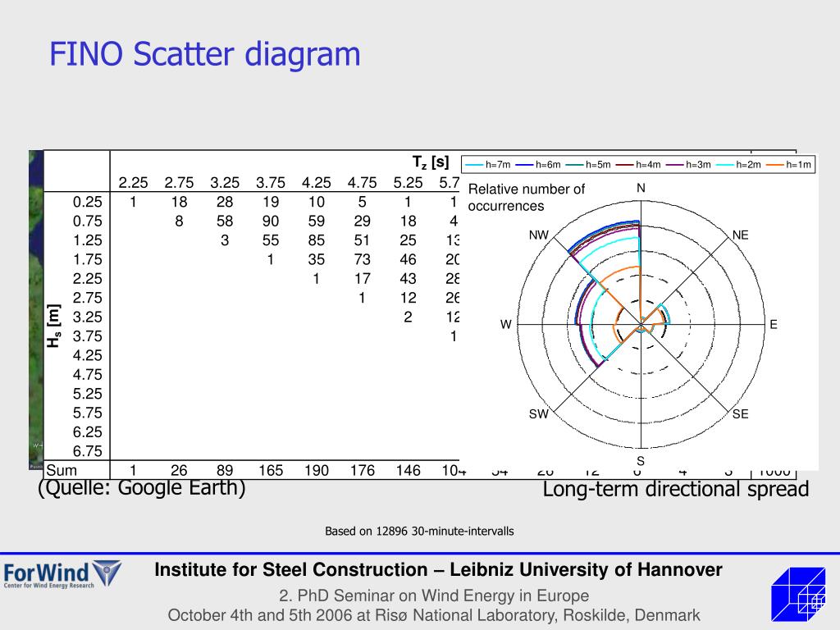This screenshot has height=630, width=840.
Task: Click the SW compass label
Action: click(538, 414)
